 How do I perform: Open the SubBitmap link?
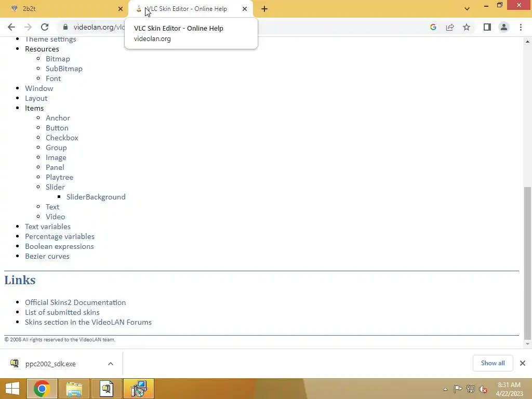tap(64, 69)
